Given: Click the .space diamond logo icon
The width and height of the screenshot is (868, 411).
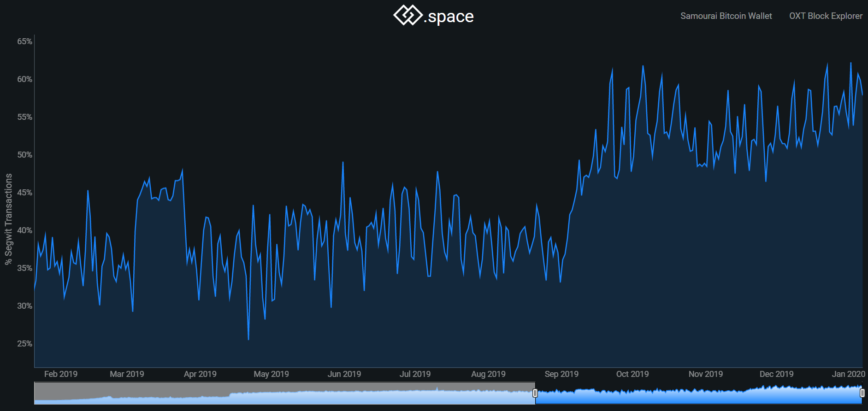Looking at the screenshot, I should pyautogui.click(x=407, y=15).
